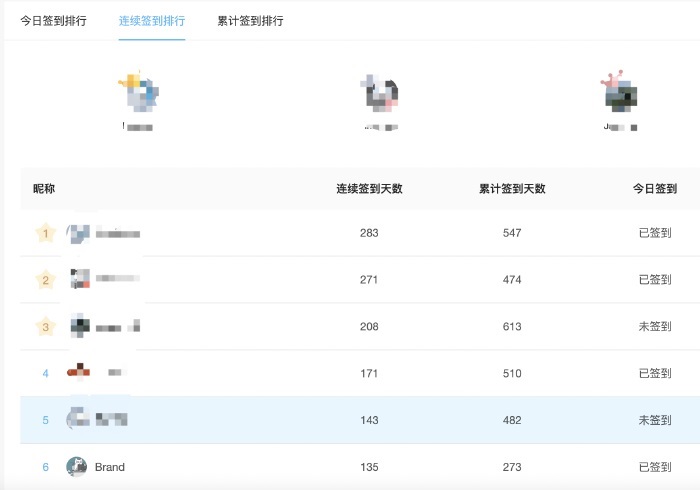Image resolution: width=700 pixels, height=490 pixels.
Task: Select the 208 consecutive days value
Action: coord(369,327)
